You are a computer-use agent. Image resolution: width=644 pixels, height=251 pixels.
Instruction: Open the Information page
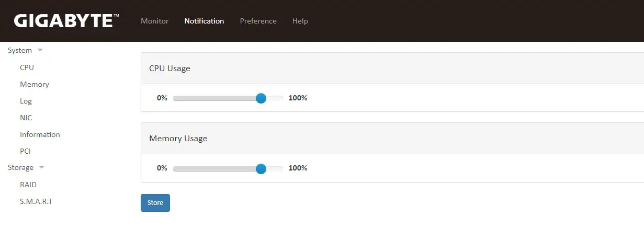tap(40, 134)
